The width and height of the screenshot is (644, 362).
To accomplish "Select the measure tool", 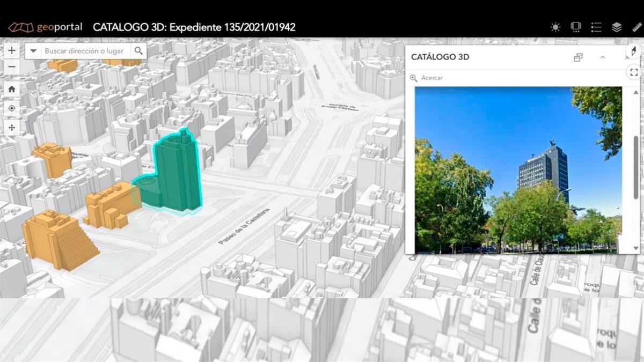I will coord(636,27).
